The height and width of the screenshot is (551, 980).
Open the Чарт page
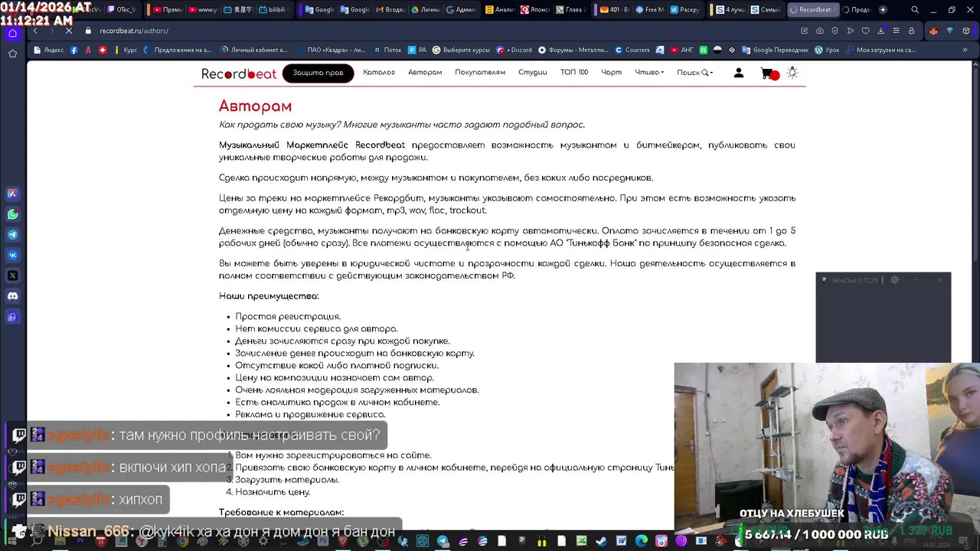coord(611,73)
